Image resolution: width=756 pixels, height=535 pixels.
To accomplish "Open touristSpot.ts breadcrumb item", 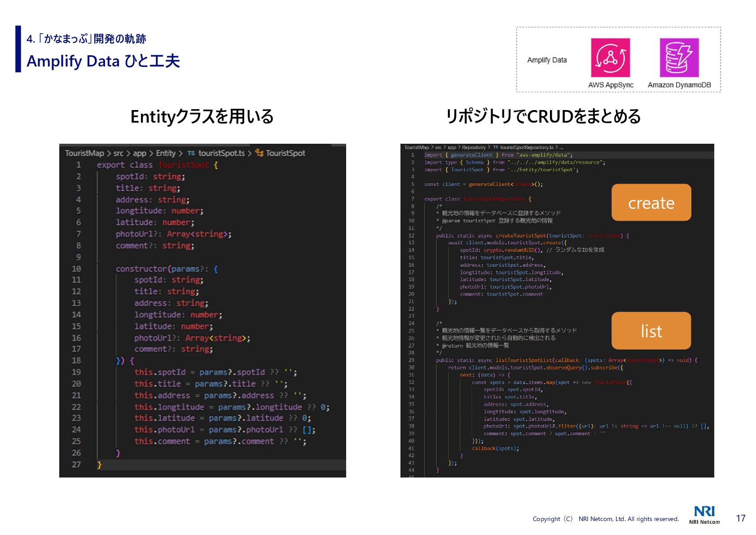I will tap(222, 153).
